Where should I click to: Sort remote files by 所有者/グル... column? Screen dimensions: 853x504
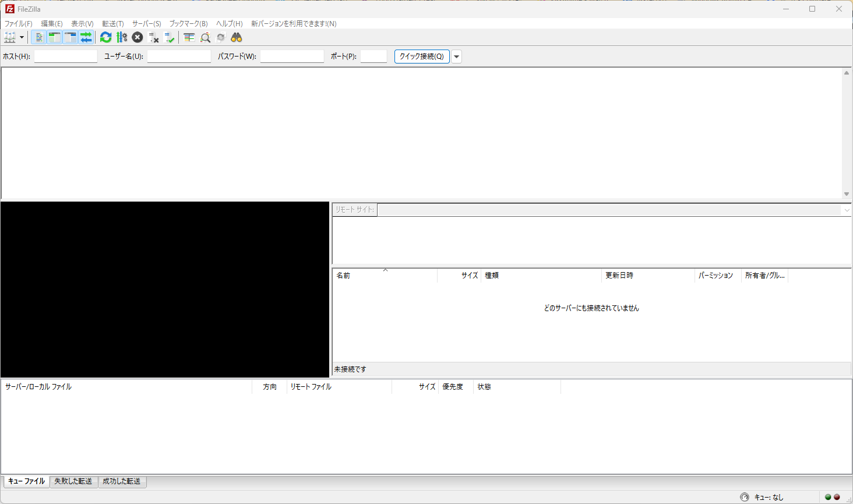point(764,276)
